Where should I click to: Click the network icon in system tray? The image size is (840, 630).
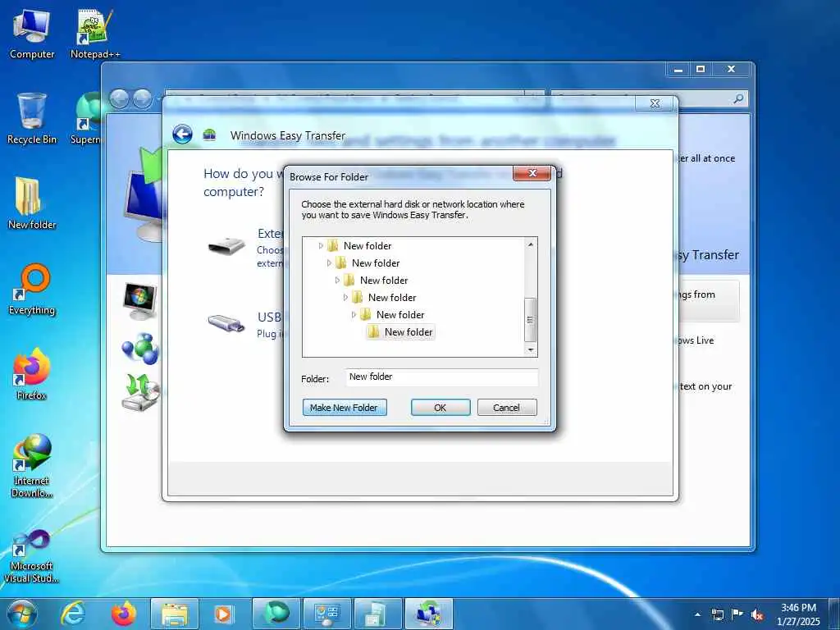[x=717, y=614]
